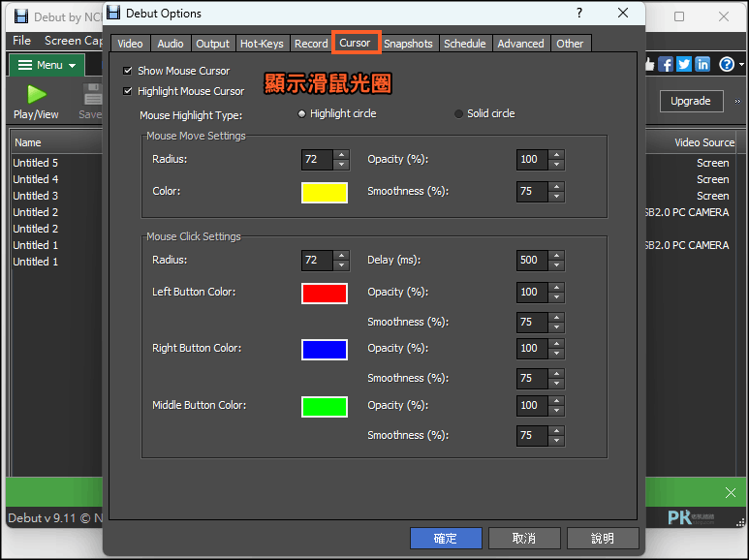Select the Untitled 5 recording in list
This screenshot has width=749, height=560.
click(35, 163)
